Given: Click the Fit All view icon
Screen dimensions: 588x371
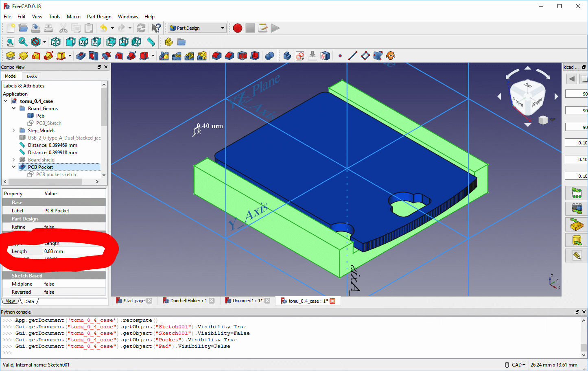Looking at the screenshot, I should 10,42.
